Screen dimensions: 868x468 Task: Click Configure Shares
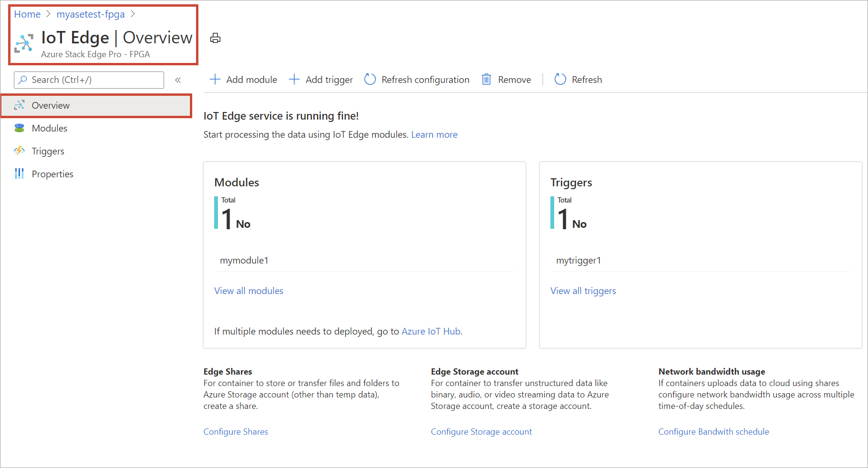236,431
